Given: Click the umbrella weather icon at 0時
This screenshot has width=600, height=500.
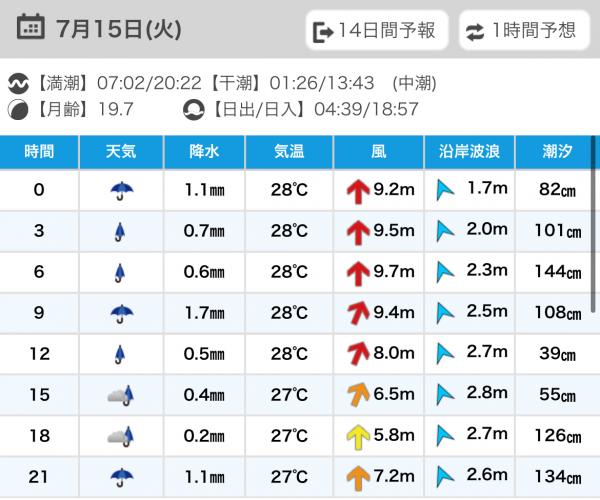Looking at the screenshot, I should pyautogui.click(x=121, y=190).
